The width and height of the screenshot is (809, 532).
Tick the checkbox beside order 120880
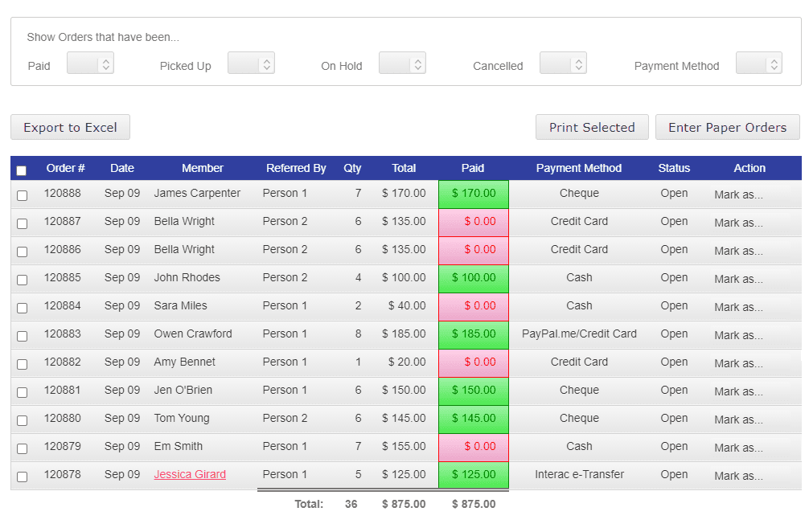23,420
